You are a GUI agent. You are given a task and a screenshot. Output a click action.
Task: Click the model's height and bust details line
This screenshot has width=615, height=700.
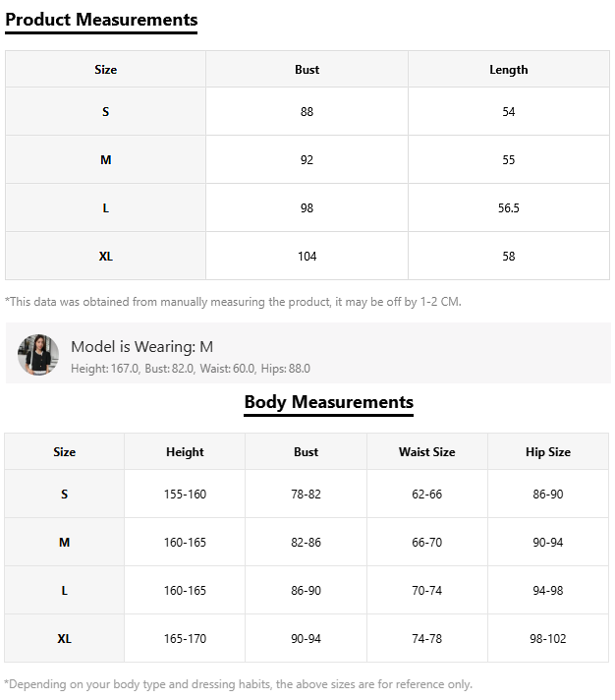coord(191,369)
